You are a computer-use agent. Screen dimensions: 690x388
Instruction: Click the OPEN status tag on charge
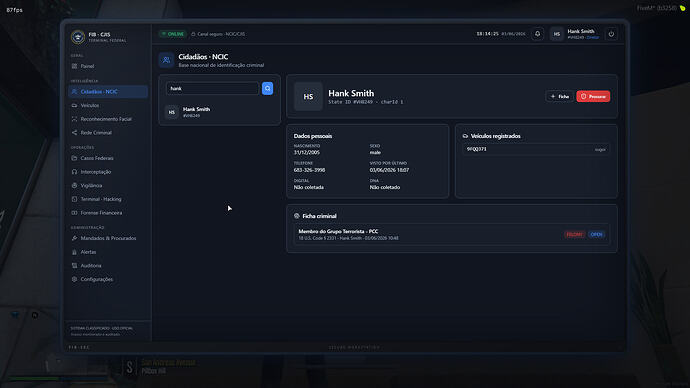(596, 234)
